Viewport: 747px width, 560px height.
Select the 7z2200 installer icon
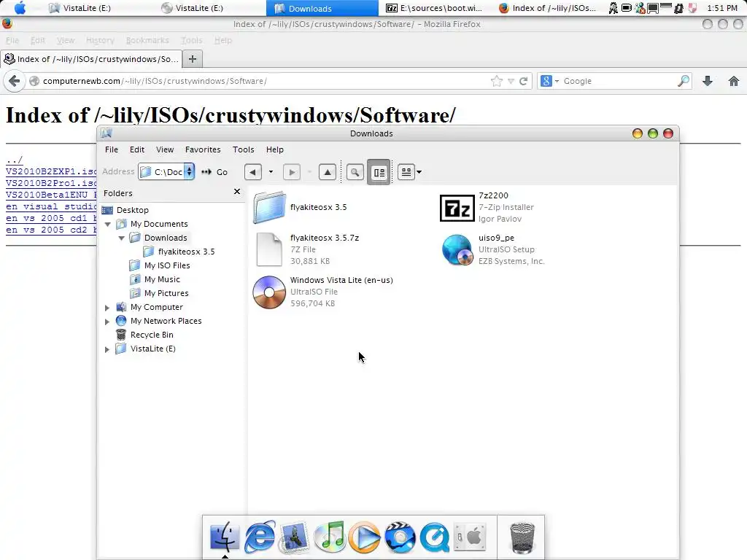pyautogui.click(x=457, y=208)
